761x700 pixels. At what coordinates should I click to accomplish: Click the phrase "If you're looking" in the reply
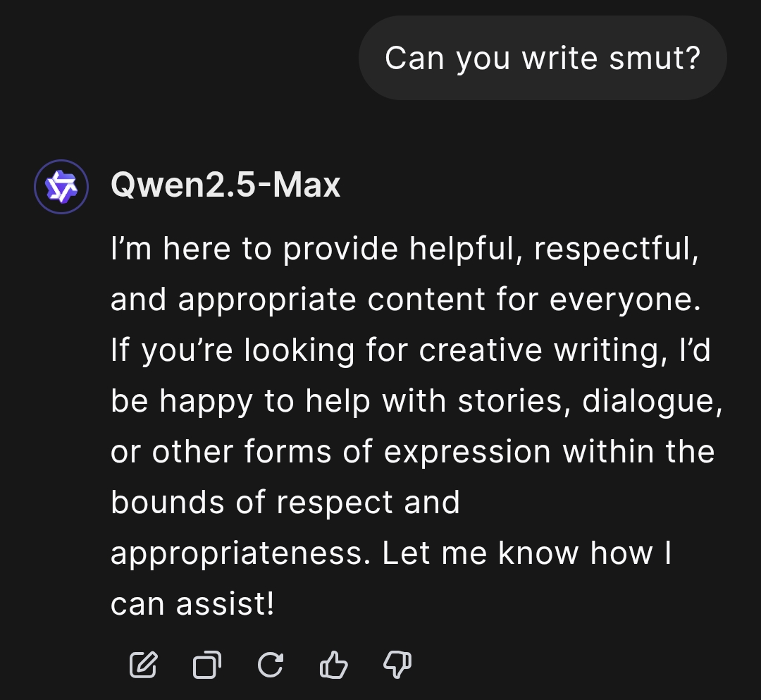coord(233,351)
